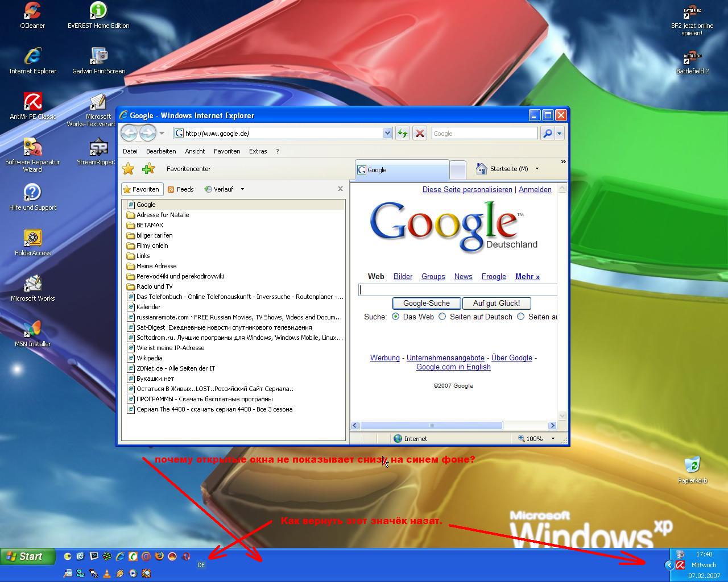This screenshot has width=728, height=582.
Task: Select the Seiten auf Deutsch radio button
Action: [x=442, y=317]
